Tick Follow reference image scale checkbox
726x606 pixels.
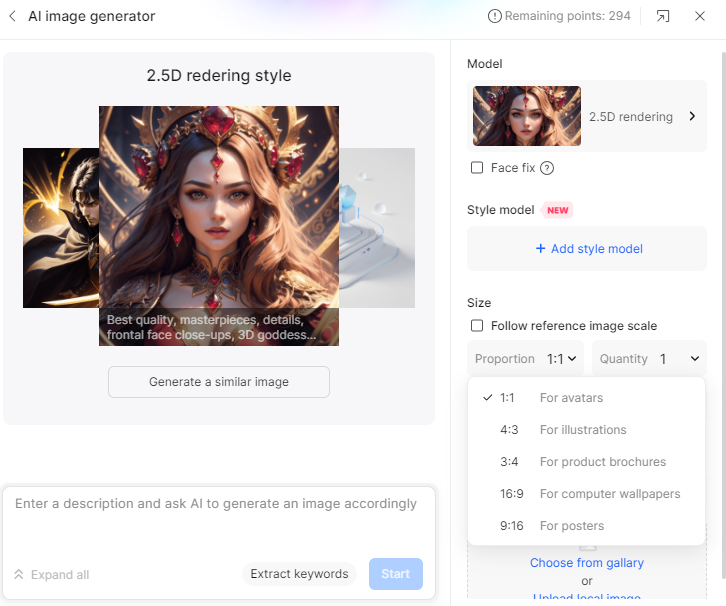tap(477, 325)
